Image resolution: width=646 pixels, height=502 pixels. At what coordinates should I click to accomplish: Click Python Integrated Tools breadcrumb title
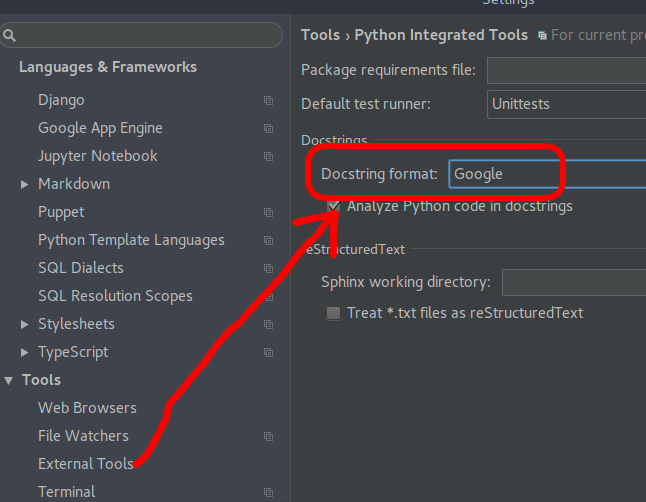pyautogui.click(x=441, y=35)
